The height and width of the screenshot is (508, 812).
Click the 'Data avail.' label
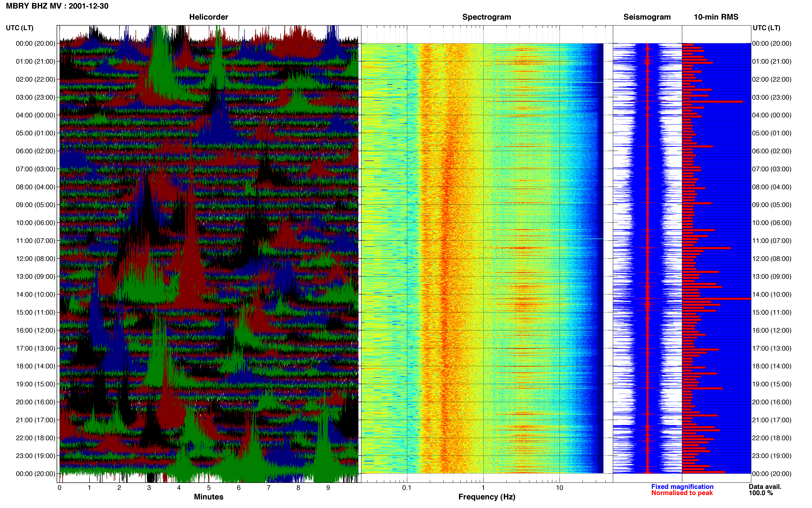click(765, 487)
